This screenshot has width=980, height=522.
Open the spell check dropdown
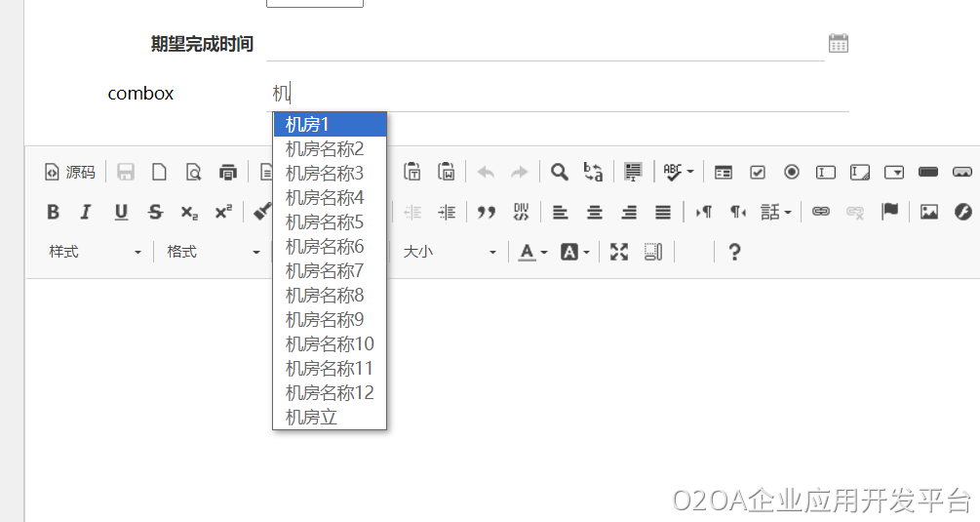(679, 172)
